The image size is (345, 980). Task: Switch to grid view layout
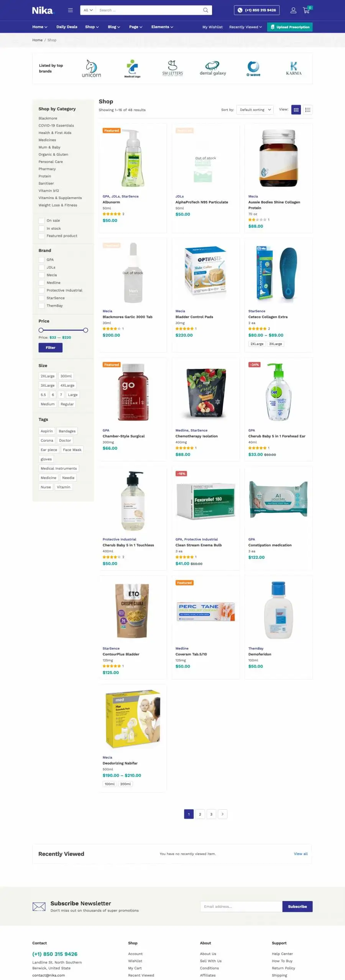point(296,110)
